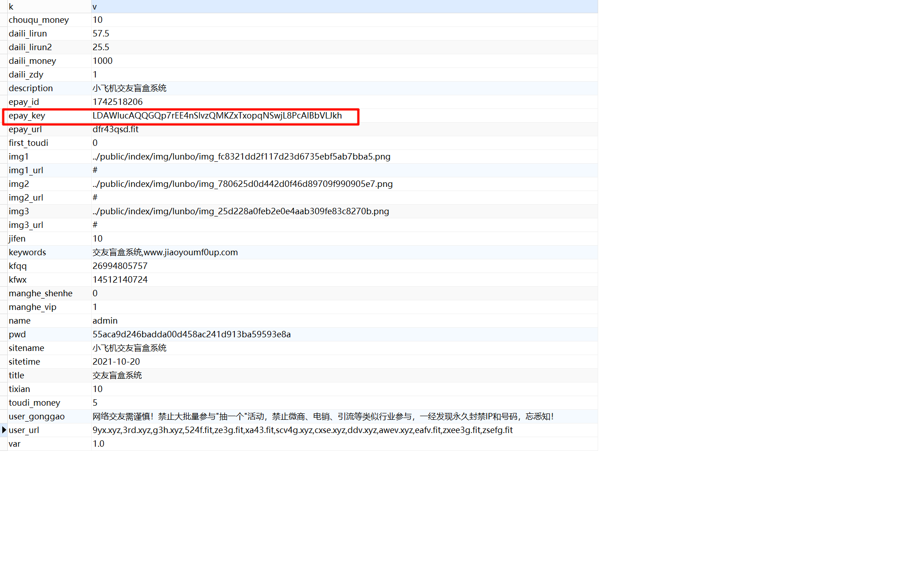The image size is (915, 588).
Task: Click the user_url domain list cell
Action: (302, 430)
